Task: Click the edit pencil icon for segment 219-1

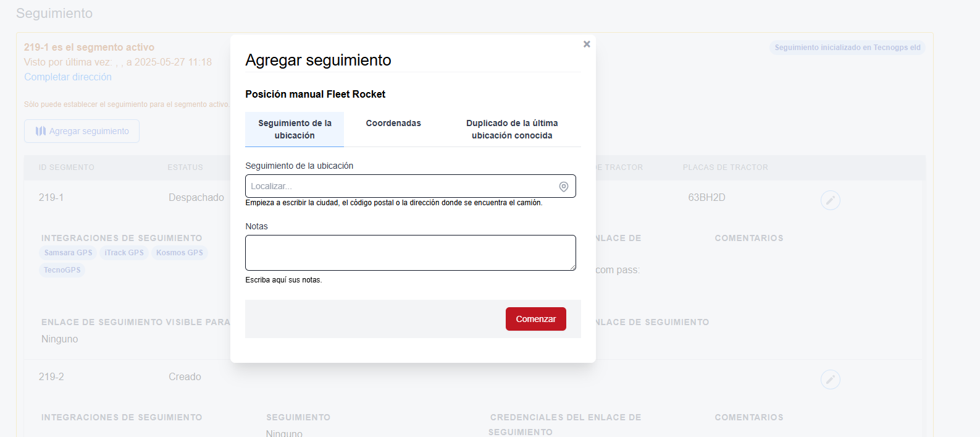Action: (x=830, y=200)
